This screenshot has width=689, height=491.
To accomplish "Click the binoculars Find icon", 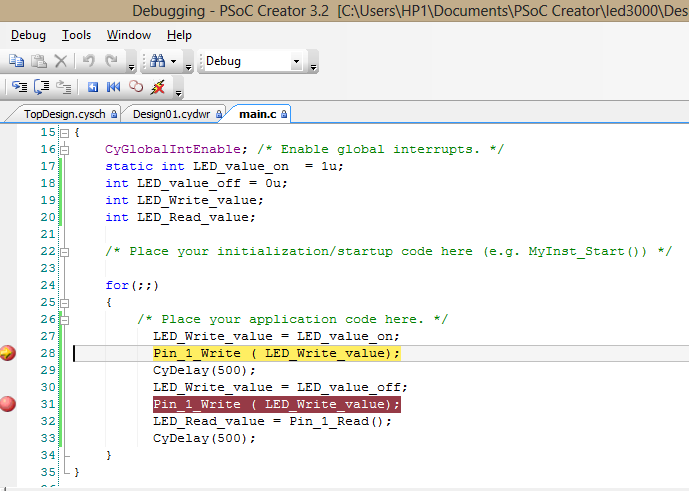I will tap(157, 61).
